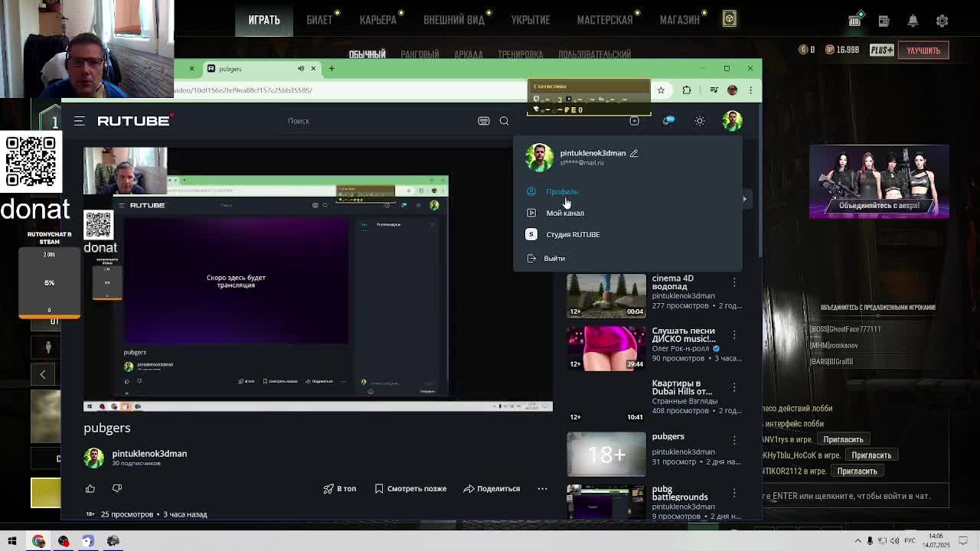This screenshot has width=980, height=551.
Task: Open the on-screen keyboard in search
Action: pos(484,121)
